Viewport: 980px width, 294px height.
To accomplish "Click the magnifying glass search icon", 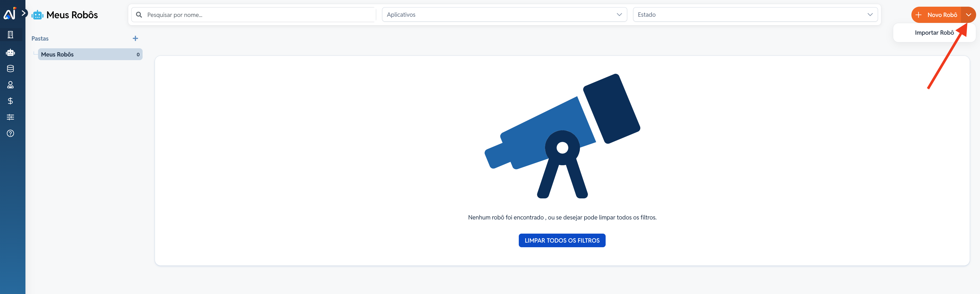I will [139, 15].
